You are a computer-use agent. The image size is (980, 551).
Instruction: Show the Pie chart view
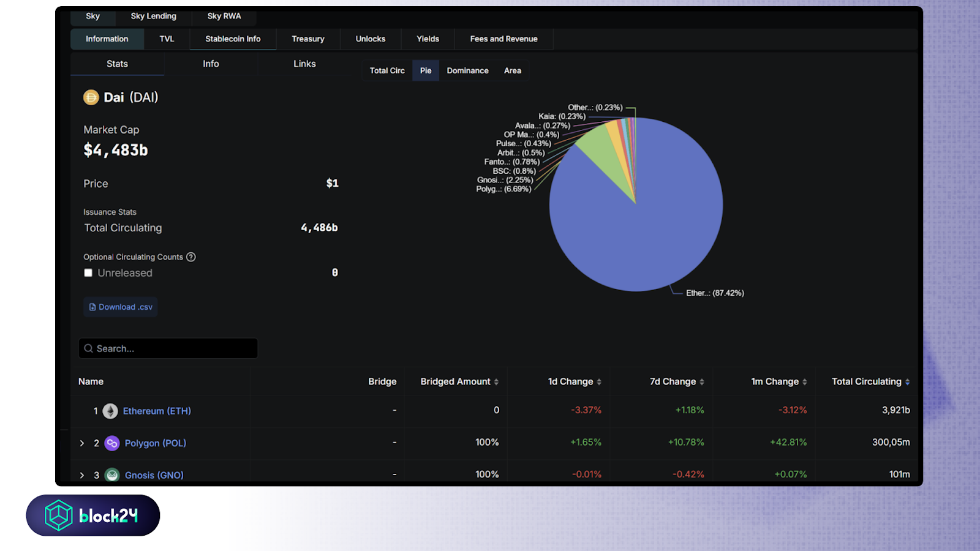[x=426, y=70]
